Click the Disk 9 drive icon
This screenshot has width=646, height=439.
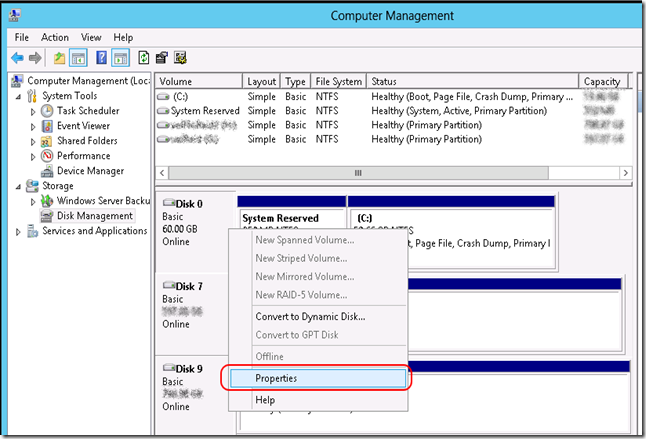click(169, 367)
